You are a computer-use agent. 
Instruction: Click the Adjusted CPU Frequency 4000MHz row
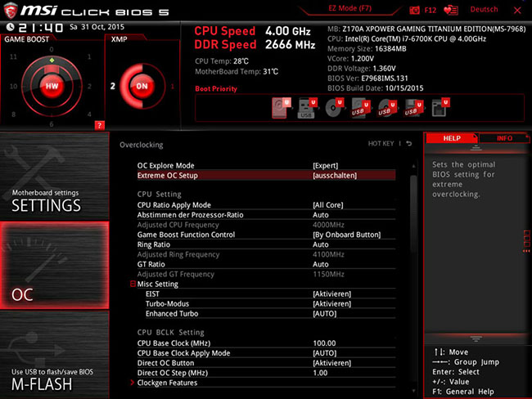point(266,225)
